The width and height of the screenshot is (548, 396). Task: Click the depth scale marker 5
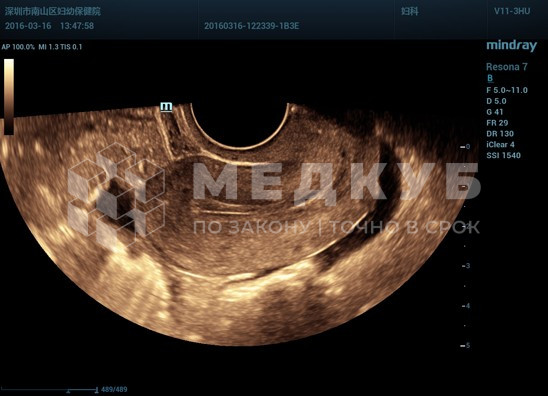[x=467, y=345]
